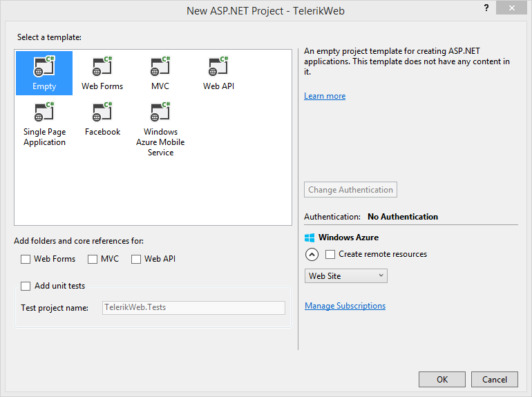
Task: Open the Learn more link
Action: click(x=325, y=96)
